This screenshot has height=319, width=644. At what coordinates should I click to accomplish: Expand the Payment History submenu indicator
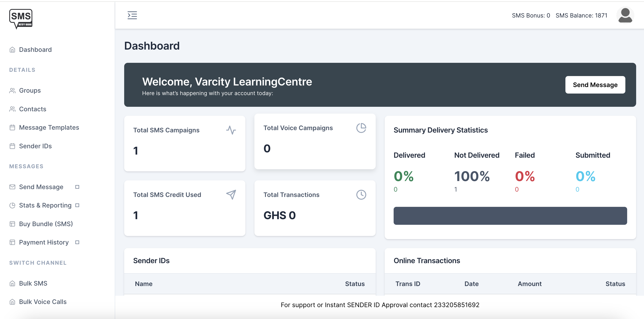tap(77, 242)
